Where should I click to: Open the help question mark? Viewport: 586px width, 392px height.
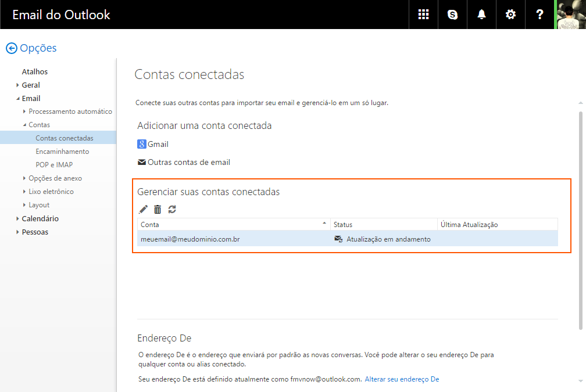(539, 15)
